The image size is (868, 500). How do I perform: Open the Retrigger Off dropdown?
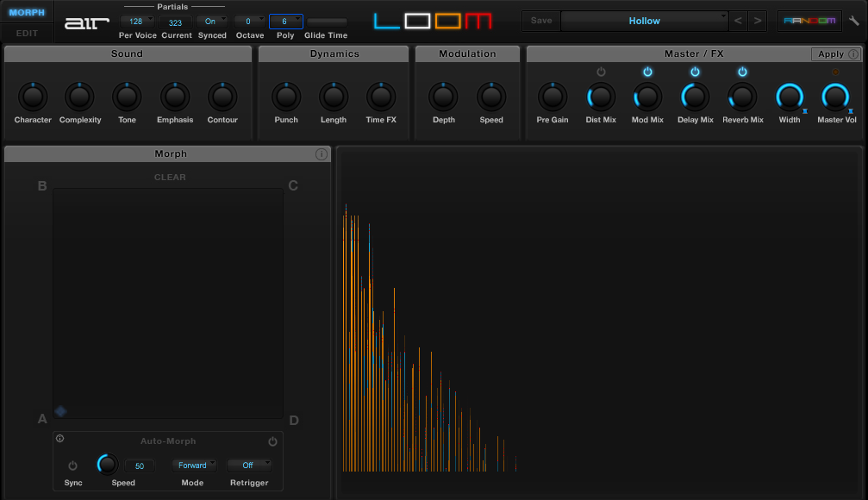[249, 466]
